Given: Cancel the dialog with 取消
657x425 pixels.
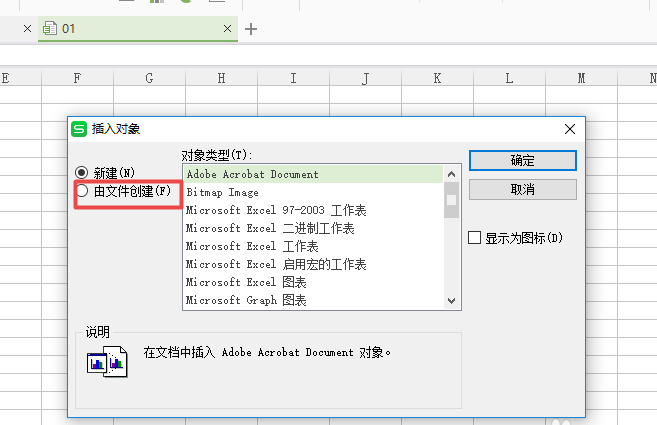Looking at the screenshot, I should 522,189.
